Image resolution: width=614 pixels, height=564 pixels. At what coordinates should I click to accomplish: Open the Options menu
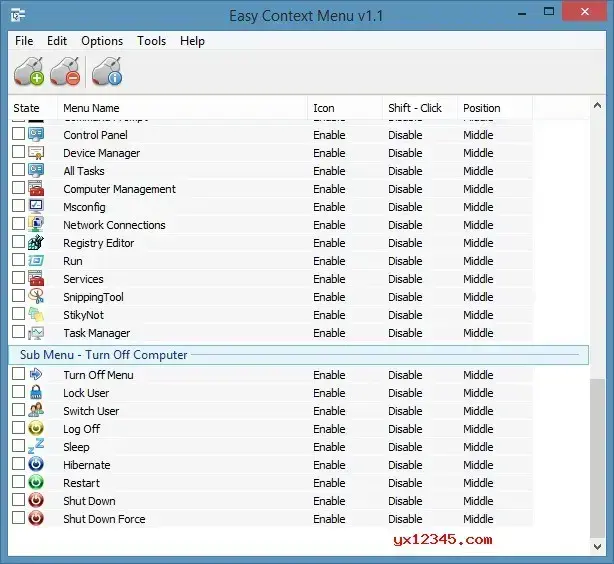102,41
